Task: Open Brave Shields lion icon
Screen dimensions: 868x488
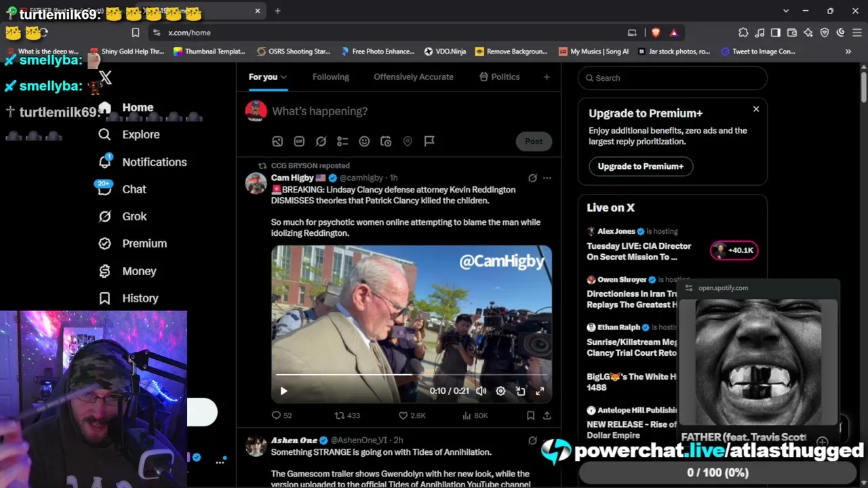Action: pyautogui.click(x=656, y=33)
